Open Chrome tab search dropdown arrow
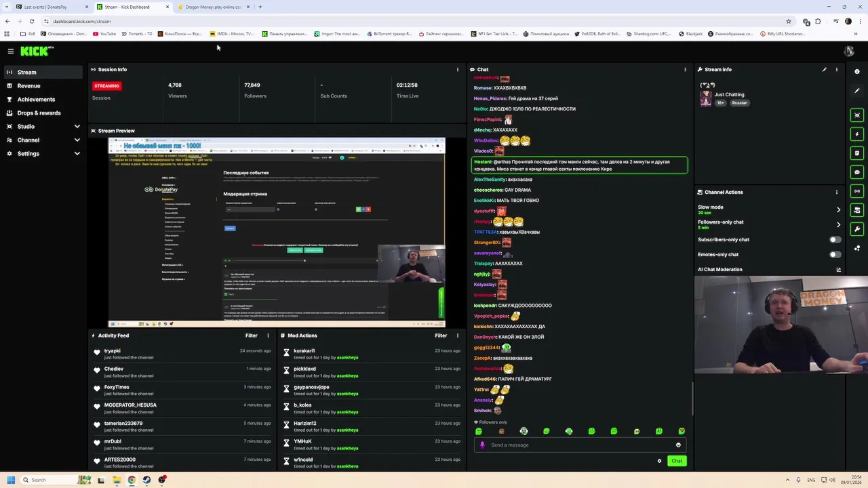The height and width of the screenshot is (488, 868). click(6, 7)
